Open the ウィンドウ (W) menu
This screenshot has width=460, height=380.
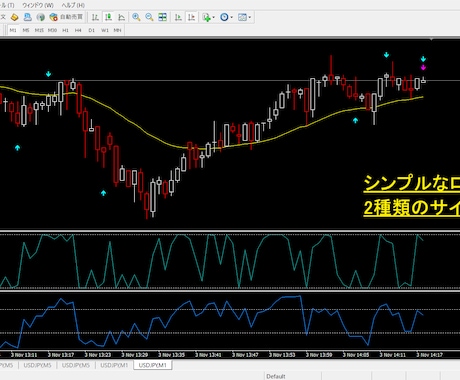click(38, 5)
